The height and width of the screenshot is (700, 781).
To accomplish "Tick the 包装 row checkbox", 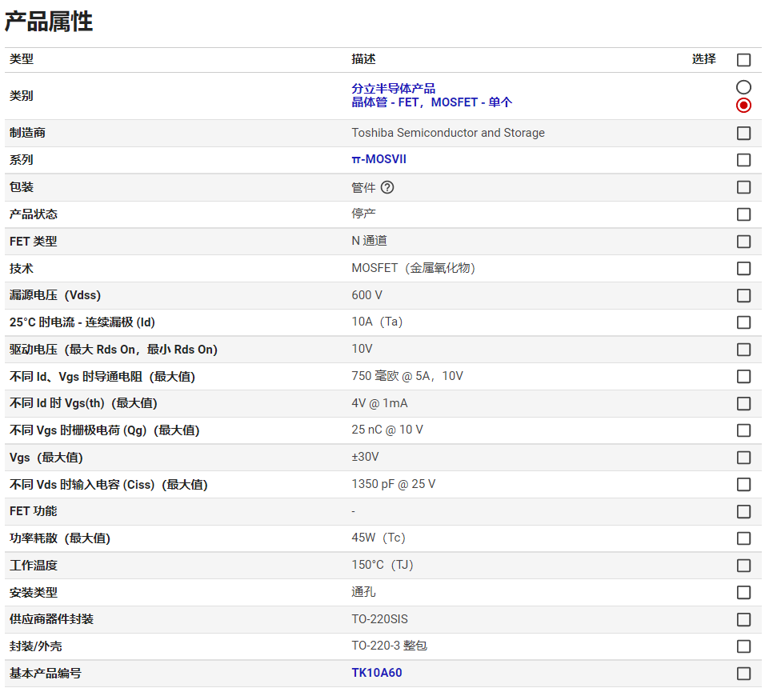I will [743, 187].
